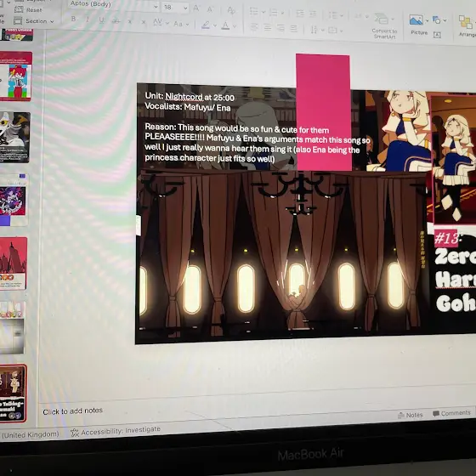The image size is (476, 476).
Task: Click the character spacing AV icon
Action: 157,22
